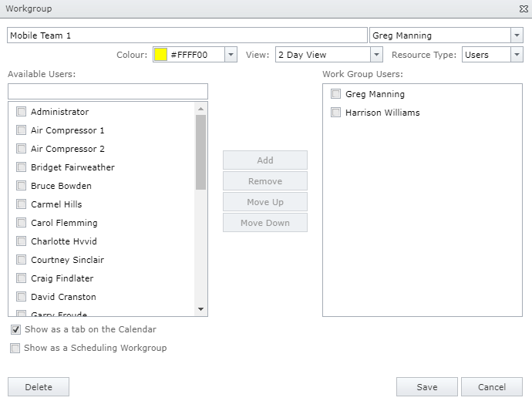The image size is (532, 401).
Task: Enable Show as a Scheduling Workgroup
Action: pos(15,348)
